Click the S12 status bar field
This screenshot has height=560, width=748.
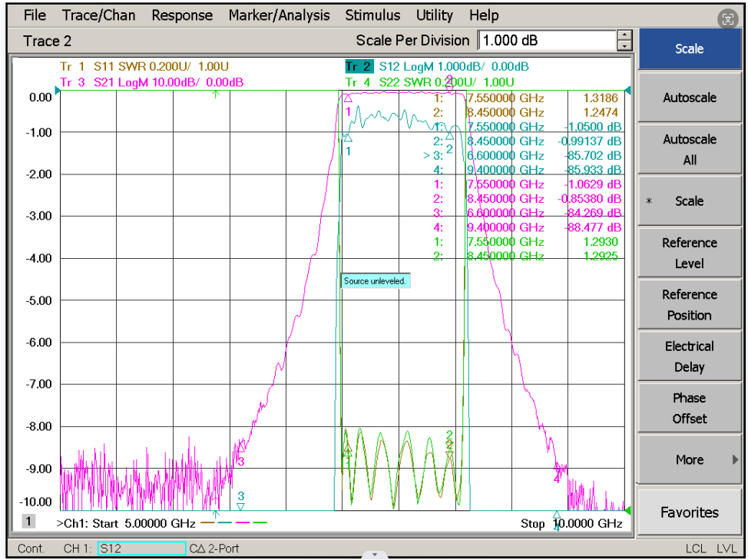(141, 548)
